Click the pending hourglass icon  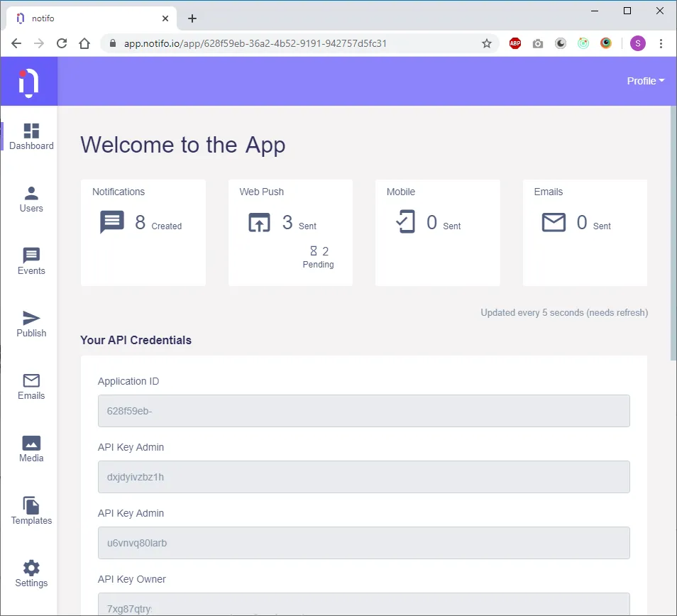(314, 251)
